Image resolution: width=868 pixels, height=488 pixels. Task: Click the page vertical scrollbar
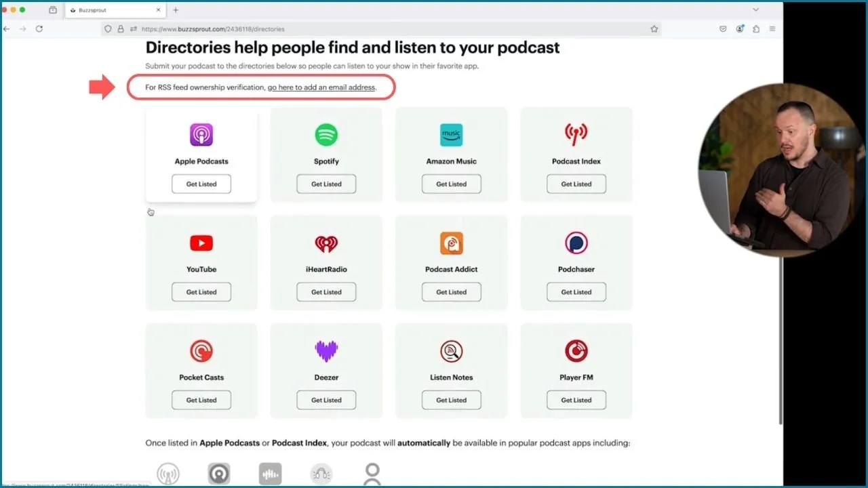tap(780, 339)
